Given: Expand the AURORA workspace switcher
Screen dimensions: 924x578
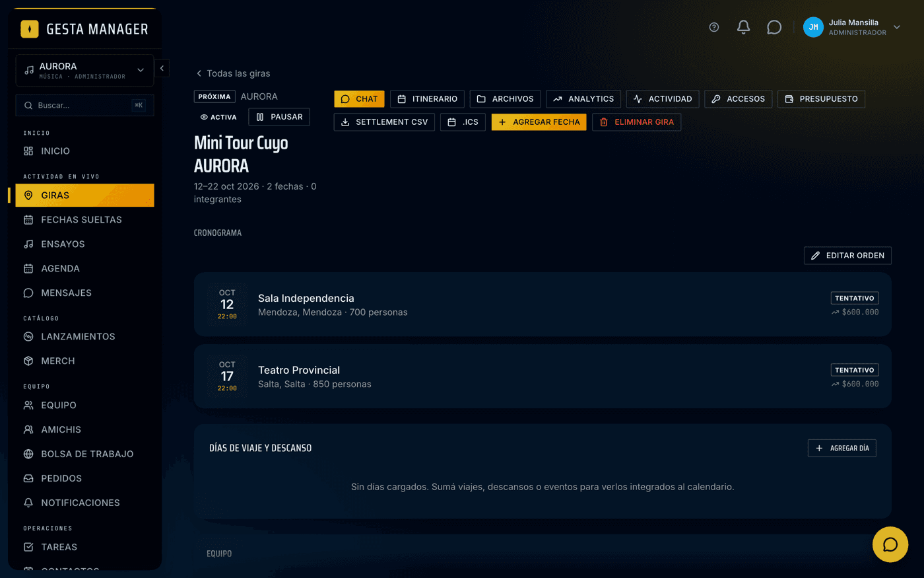Looking at the screenshot, I should click(x=84, y=70).
